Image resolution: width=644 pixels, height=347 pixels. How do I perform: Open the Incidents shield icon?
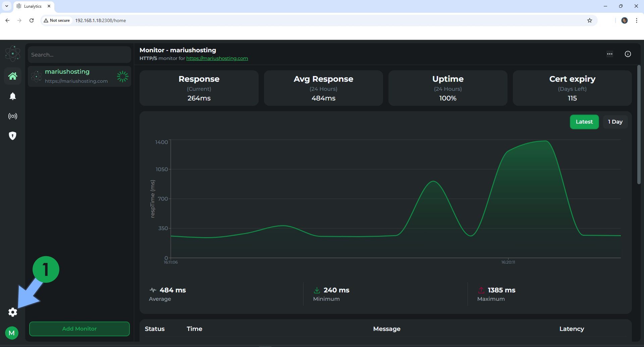coord(13,136)
